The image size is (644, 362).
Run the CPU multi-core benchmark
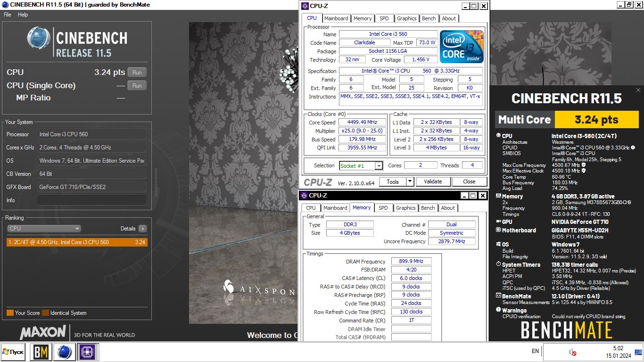[137, 73]
